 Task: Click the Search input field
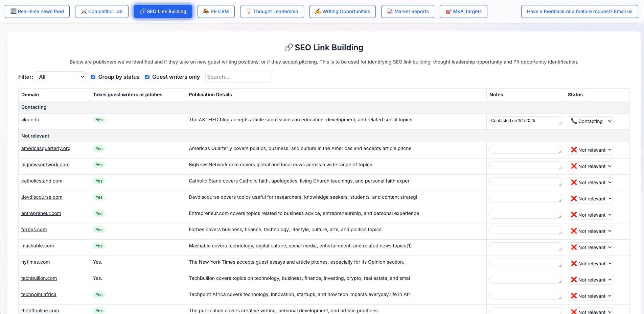point(238,77)
